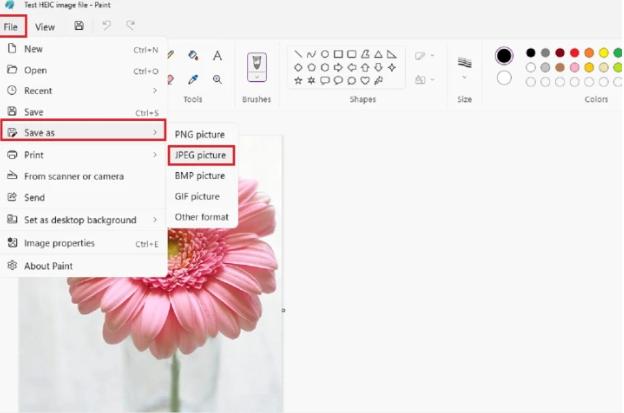Choose the straight Line shape
This screenshot has width=624, height=413.
click(x=298, y=54)
